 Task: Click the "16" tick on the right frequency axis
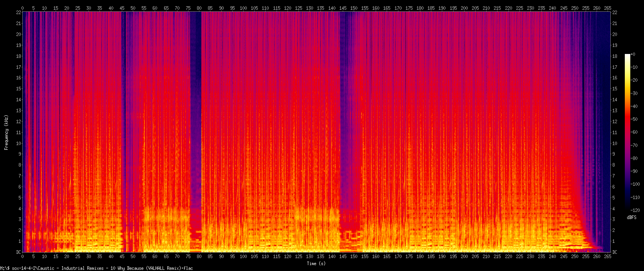(615, 78)
